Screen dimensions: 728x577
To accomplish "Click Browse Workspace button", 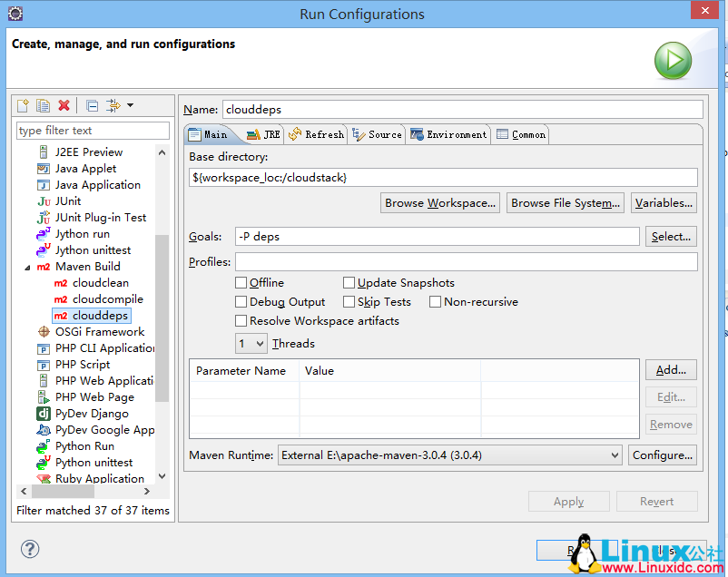I will click(x=439, y=202).
